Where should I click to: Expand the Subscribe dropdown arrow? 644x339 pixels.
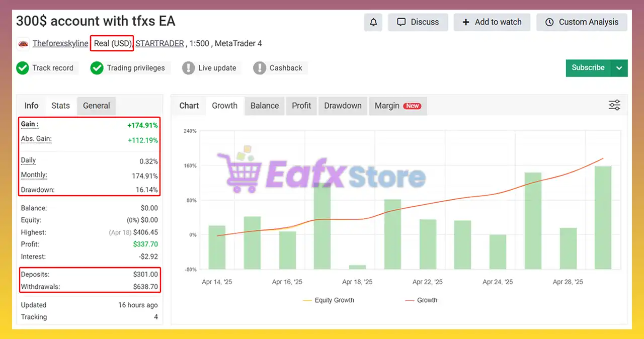click(619, 67)
